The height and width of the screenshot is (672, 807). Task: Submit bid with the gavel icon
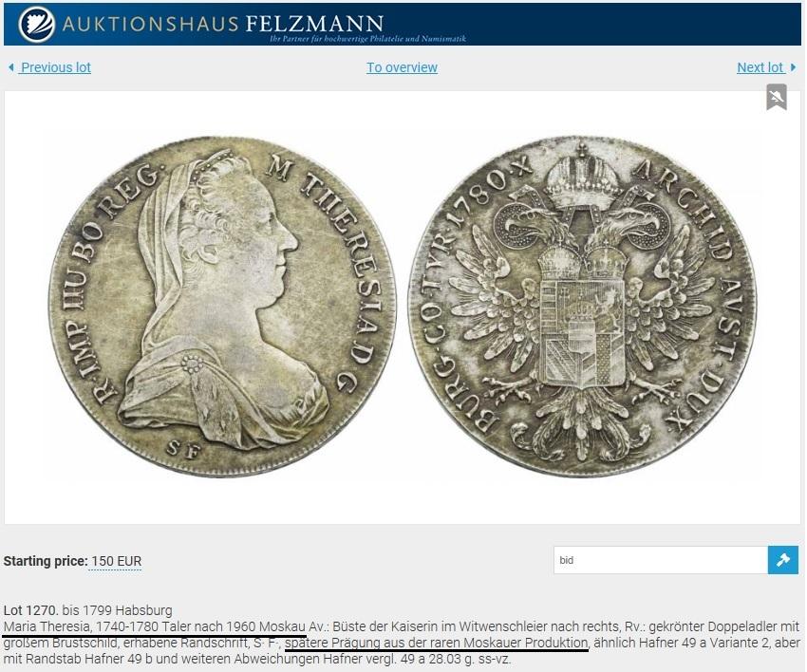(783, 560)
